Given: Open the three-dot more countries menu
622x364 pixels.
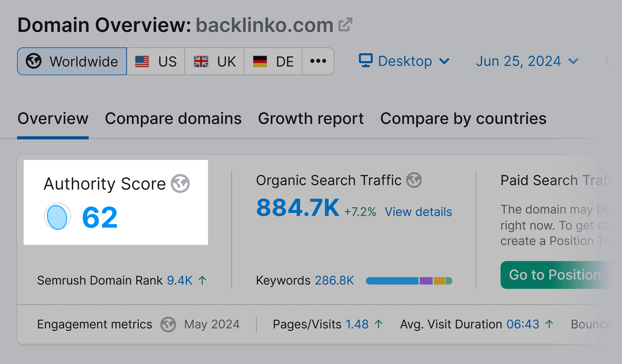Looking at the screenshot, I should point(318,61).
